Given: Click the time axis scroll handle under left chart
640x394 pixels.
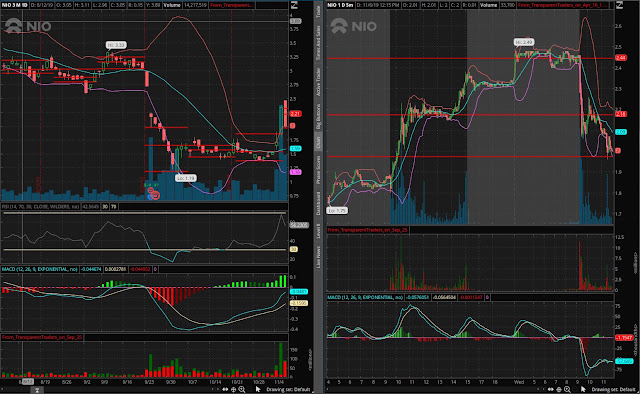Looking at the screenshot, I should click(x=37, y=390).
